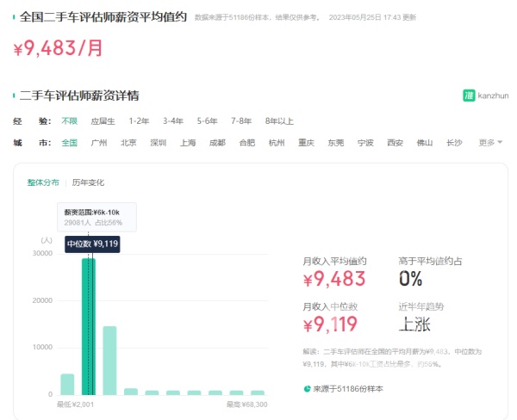
Task: Expand the 更多 cities dropdown
Action: click(490, 143)
